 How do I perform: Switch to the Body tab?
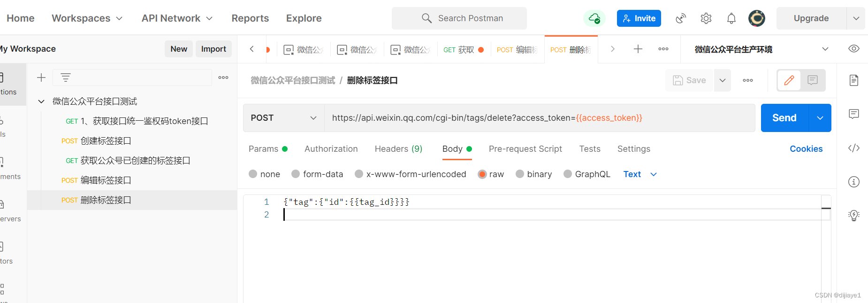(x=457, y=149)
